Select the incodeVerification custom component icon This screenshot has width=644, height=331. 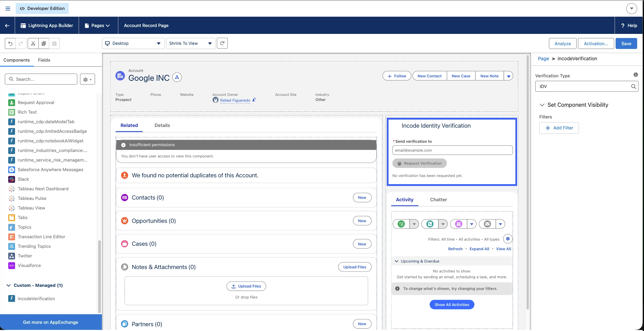[12, 298]
